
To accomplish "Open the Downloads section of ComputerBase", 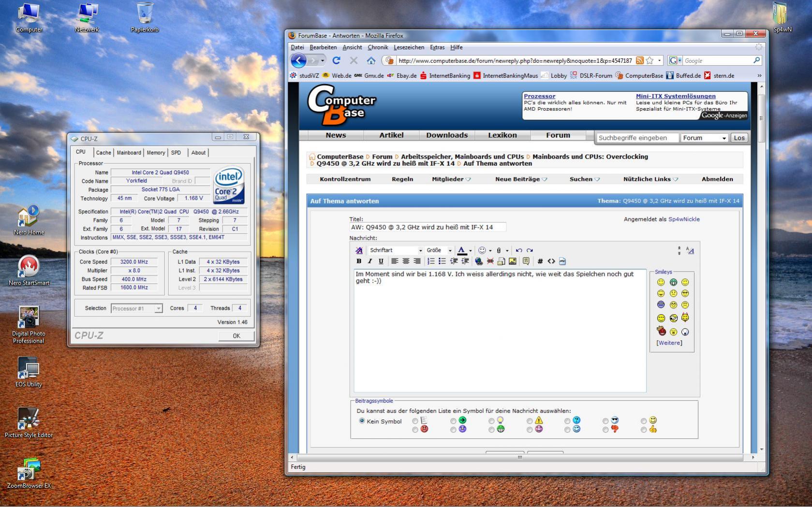I will coord(447,135).
